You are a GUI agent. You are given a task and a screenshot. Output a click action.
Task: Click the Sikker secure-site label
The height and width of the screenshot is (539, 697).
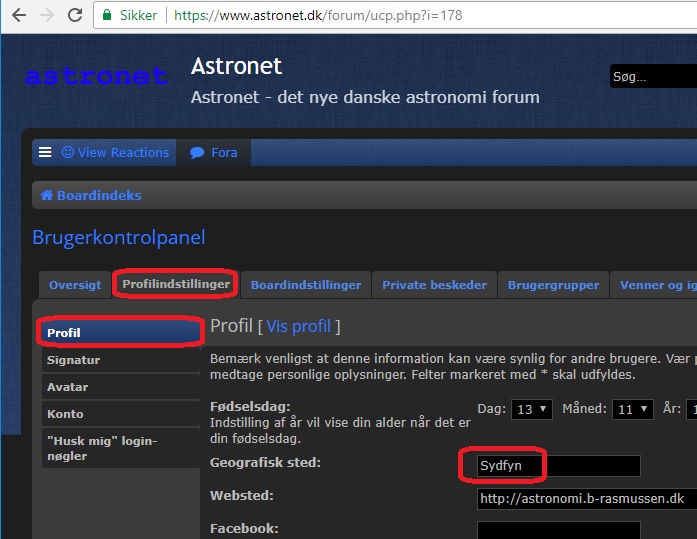[x=138, y=16]
